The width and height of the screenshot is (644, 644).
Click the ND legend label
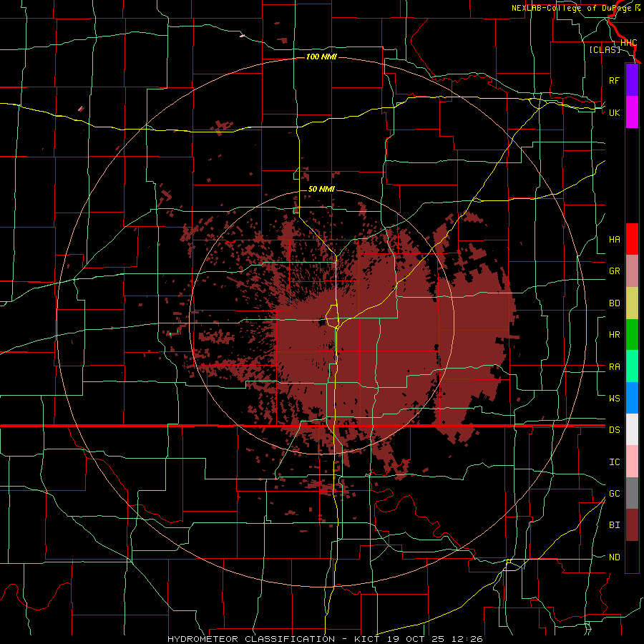click(x=614, y=557)
